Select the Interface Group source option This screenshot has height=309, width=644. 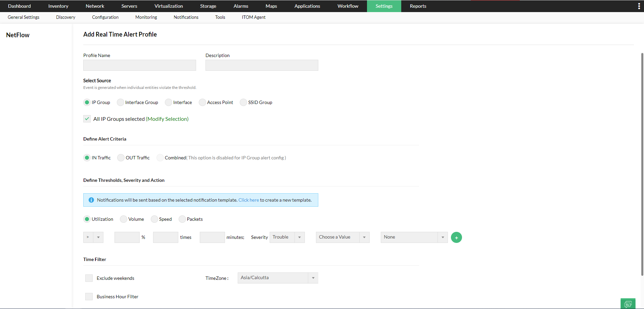tap(121, 102)
